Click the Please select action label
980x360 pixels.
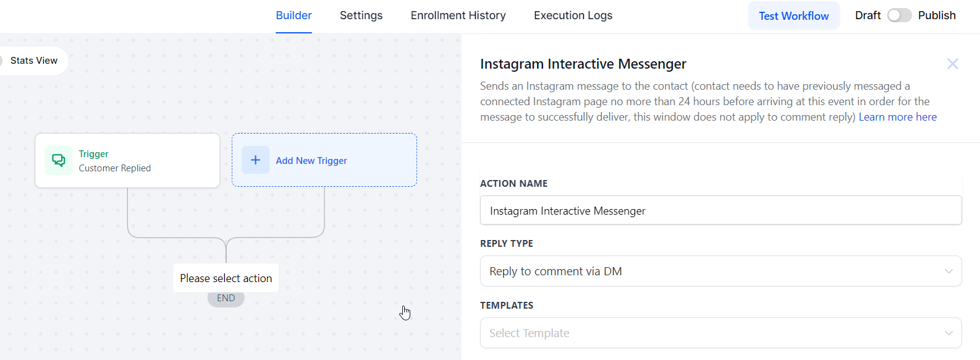[226, 278]
